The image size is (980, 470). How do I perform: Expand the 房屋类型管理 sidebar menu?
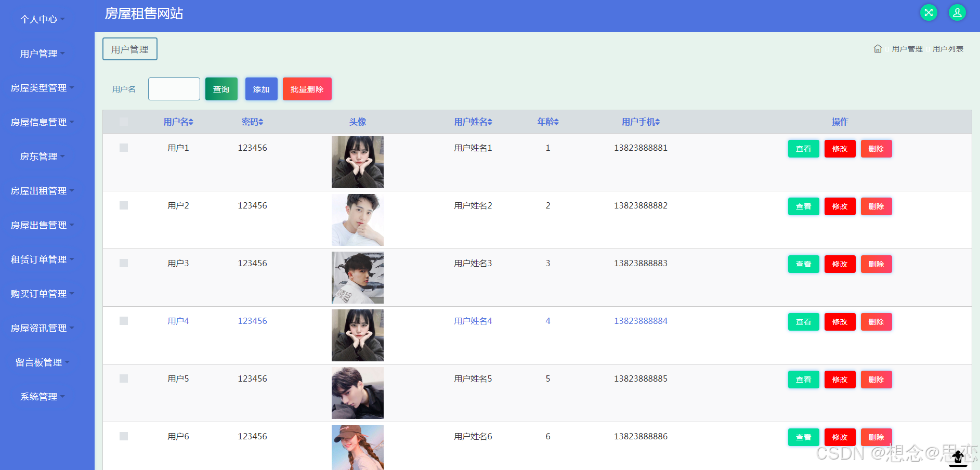[43, 88]
